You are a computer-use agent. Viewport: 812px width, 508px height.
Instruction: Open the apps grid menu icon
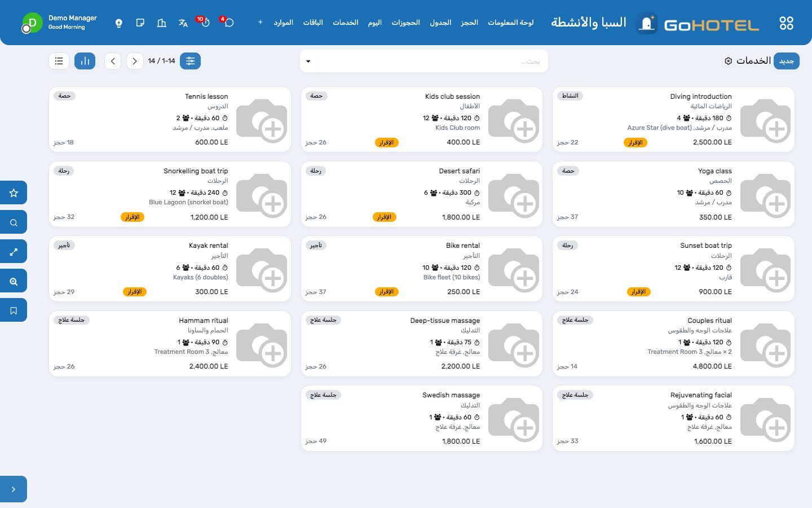[x=786, y=23]
